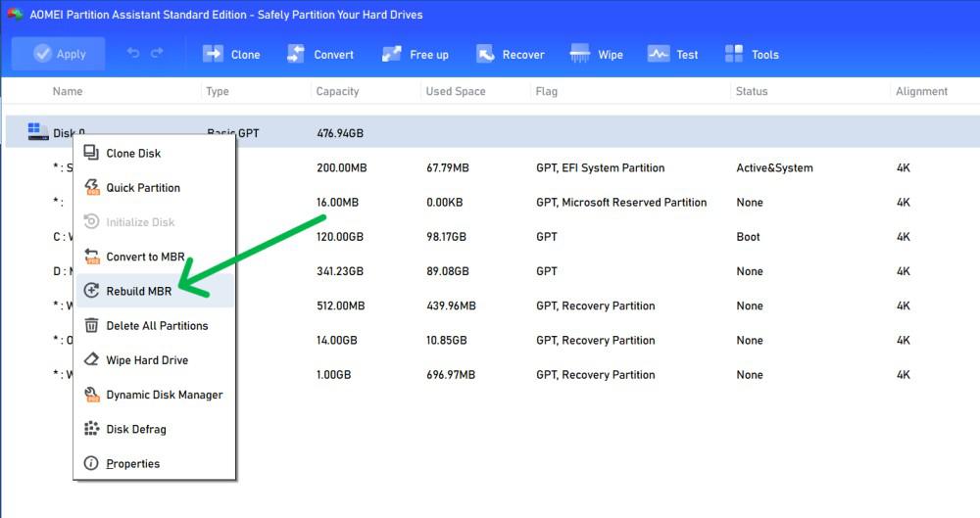Click the undo arrow icon
Screen dimensions: 980x518
click(x=133, y=53)
